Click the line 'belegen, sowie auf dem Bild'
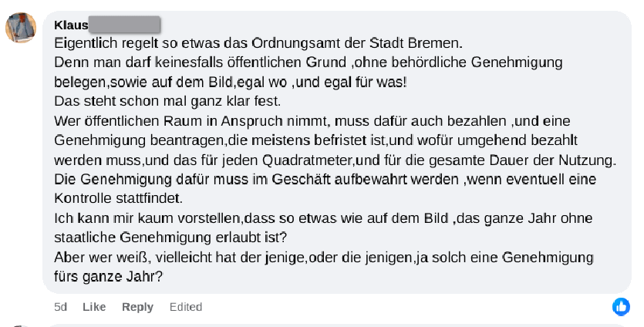Viewport: 644px width, 327px height. click(x=231, y=83)
